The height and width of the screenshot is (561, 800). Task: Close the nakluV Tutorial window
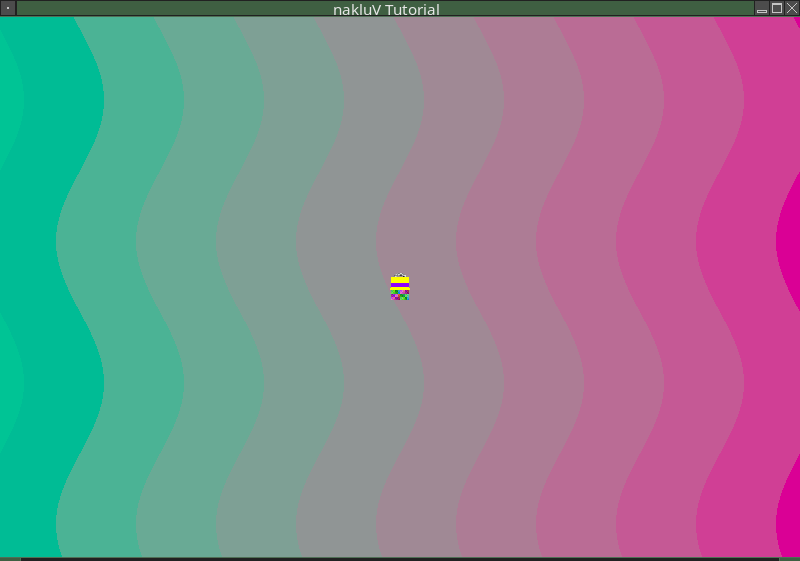coord(792,8)
